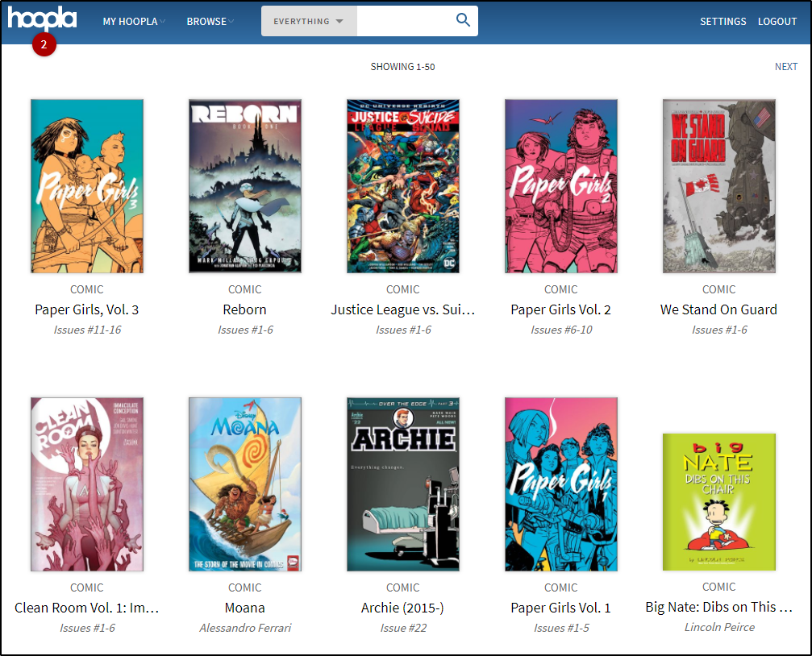Click 'Issue #22' under Archie
This screenshot has width=812, height=656.
(x=403, y=628)
